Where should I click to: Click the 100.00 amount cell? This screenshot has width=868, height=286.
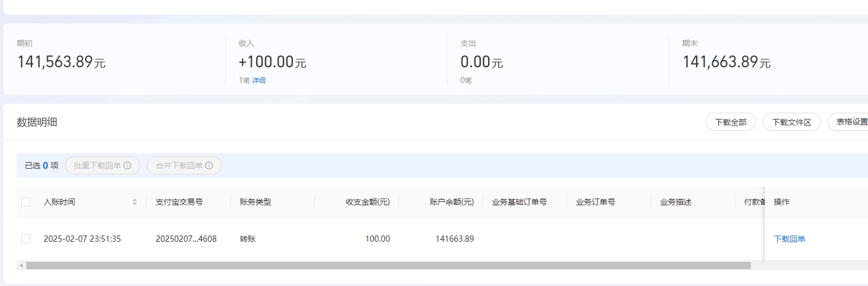coord(378,239)
